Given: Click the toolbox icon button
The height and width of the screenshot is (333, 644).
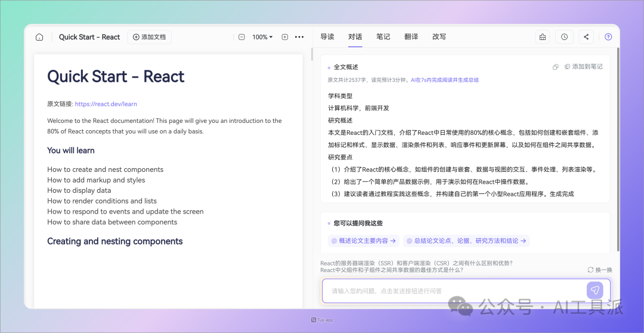Looking at the screenshot, I should [x=543, y=37].
